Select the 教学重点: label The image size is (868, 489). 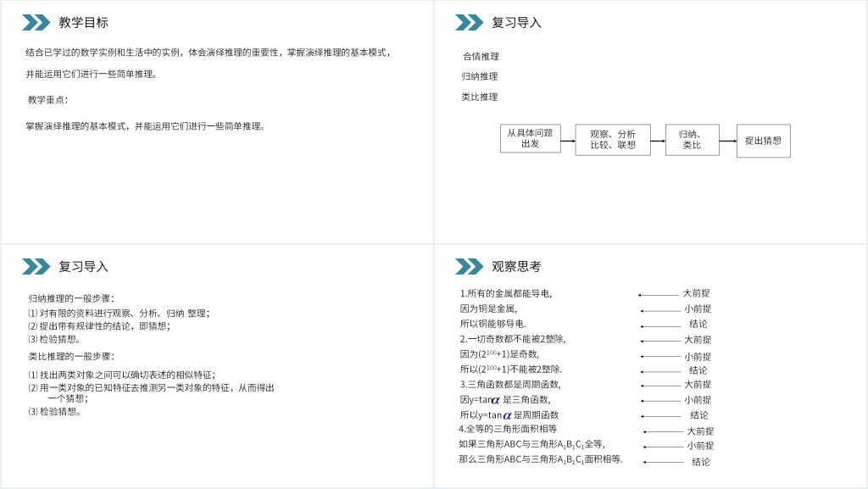tap(47, 100)
